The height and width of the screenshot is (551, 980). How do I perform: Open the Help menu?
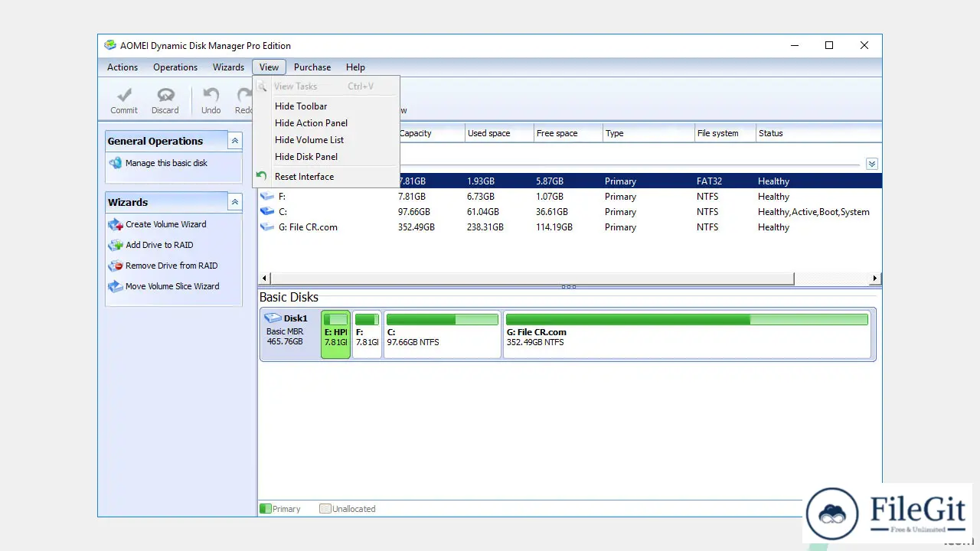[x=355, y=67]
